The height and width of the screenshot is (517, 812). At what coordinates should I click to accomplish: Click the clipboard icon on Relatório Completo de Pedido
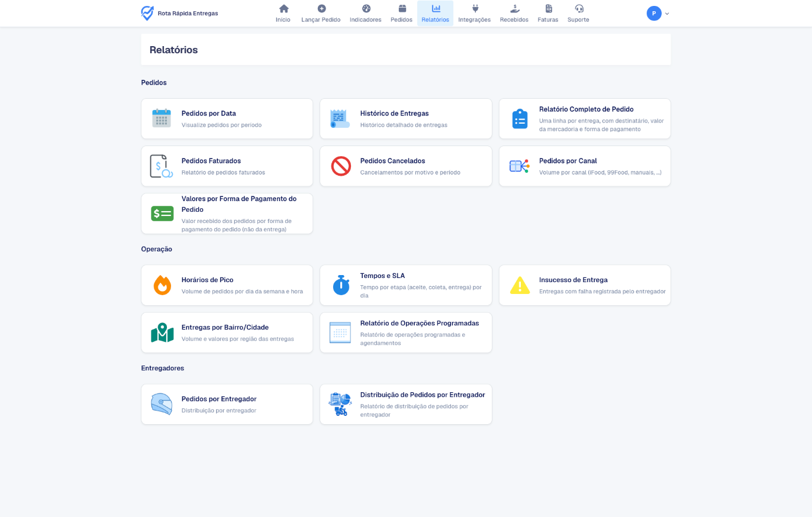coord(520,118)
